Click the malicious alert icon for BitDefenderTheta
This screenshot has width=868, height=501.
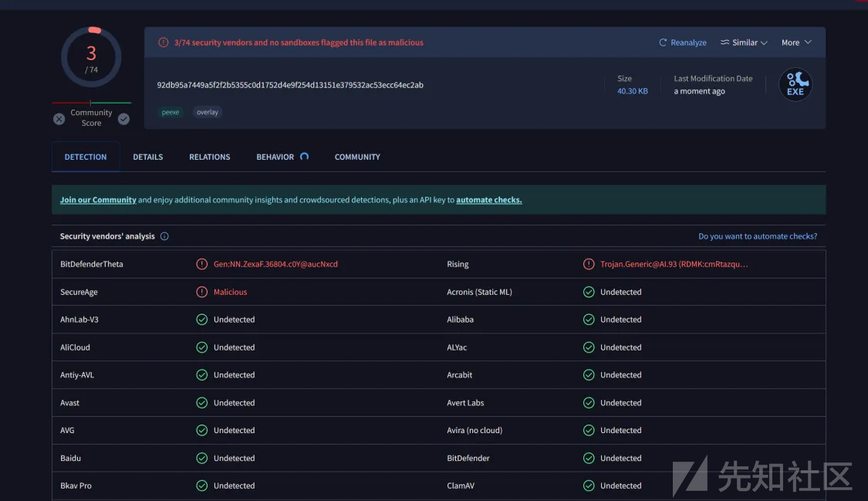(x=201, y=264)
